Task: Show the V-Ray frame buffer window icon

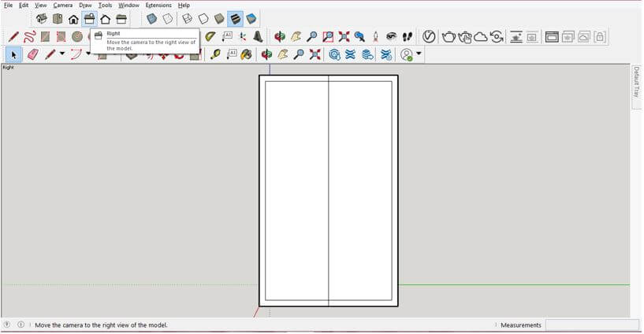Action: tap(552, 37)
